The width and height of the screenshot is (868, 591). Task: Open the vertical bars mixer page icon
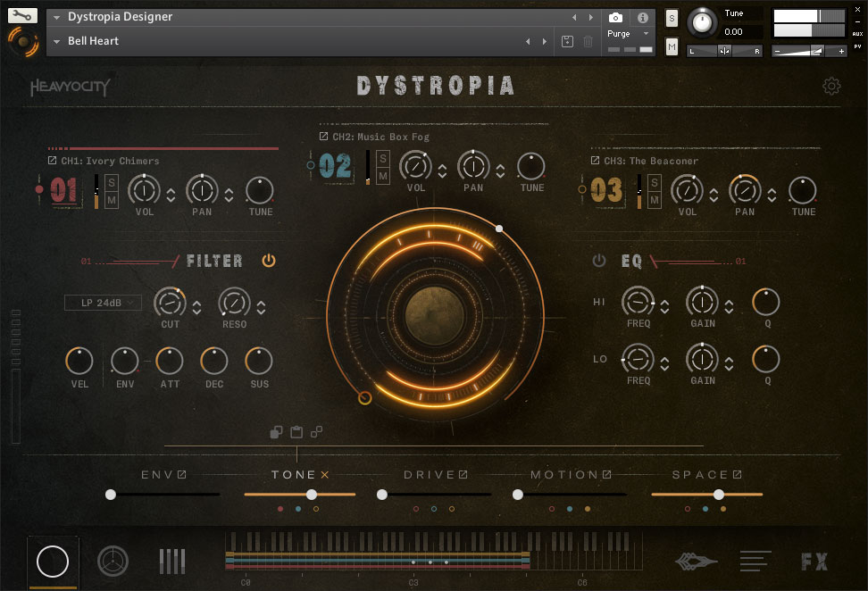click(x=172, y=562)
